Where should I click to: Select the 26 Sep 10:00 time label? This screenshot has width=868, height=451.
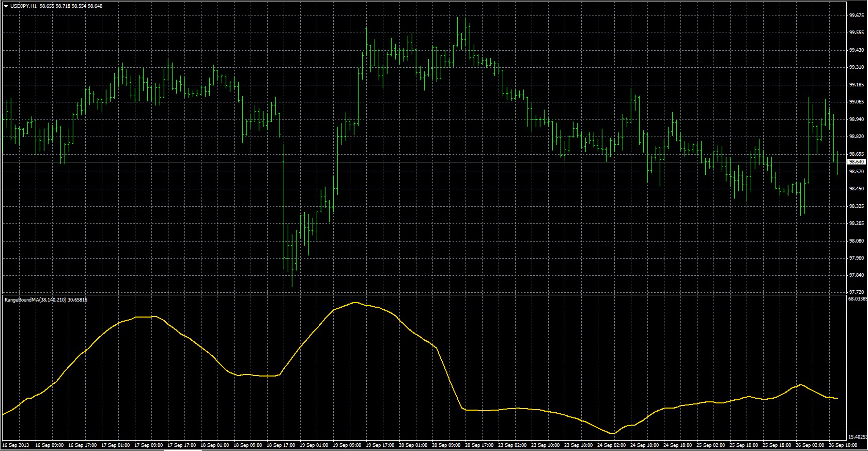click(843, 445)
